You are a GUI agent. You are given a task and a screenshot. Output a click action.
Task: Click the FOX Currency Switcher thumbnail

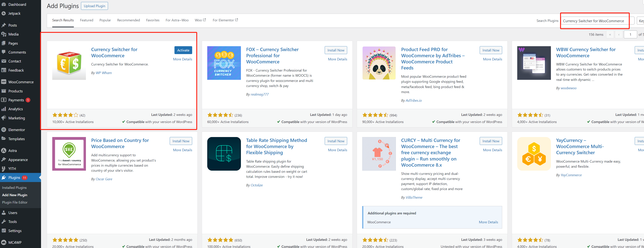(x=224, y=63)
